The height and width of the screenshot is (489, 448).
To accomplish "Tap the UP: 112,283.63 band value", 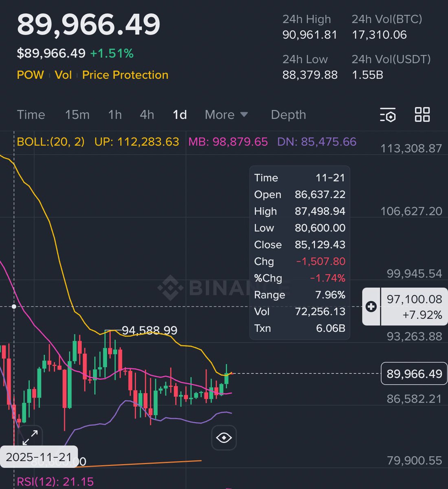I will [x=137, y=142].
